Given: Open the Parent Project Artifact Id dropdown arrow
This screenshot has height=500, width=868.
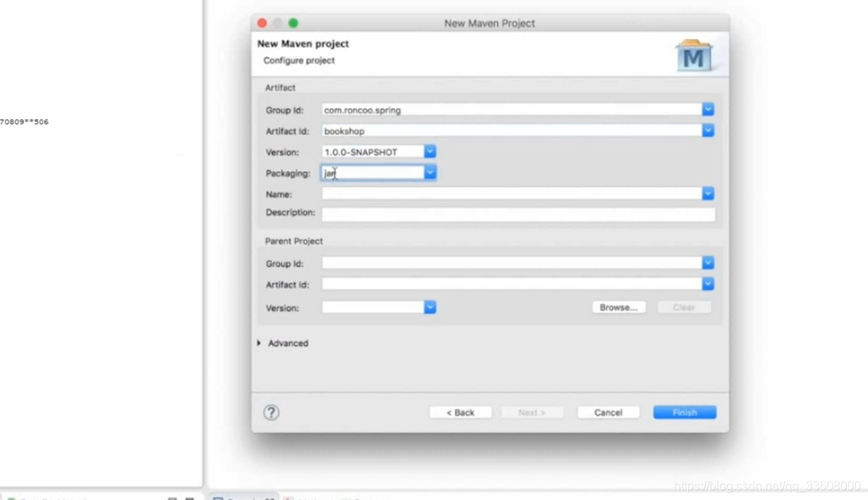Looking at the screenshot, I should point(707,284).
